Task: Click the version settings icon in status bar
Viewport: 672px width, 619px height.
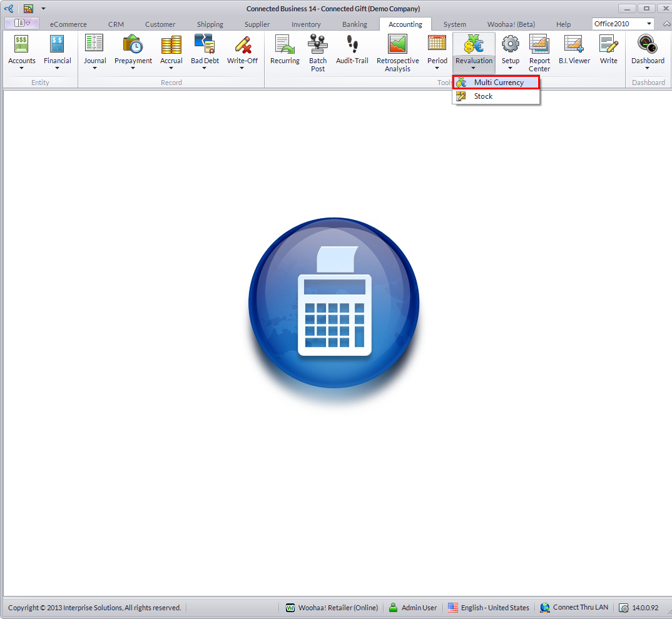Action: click(624, 608)
